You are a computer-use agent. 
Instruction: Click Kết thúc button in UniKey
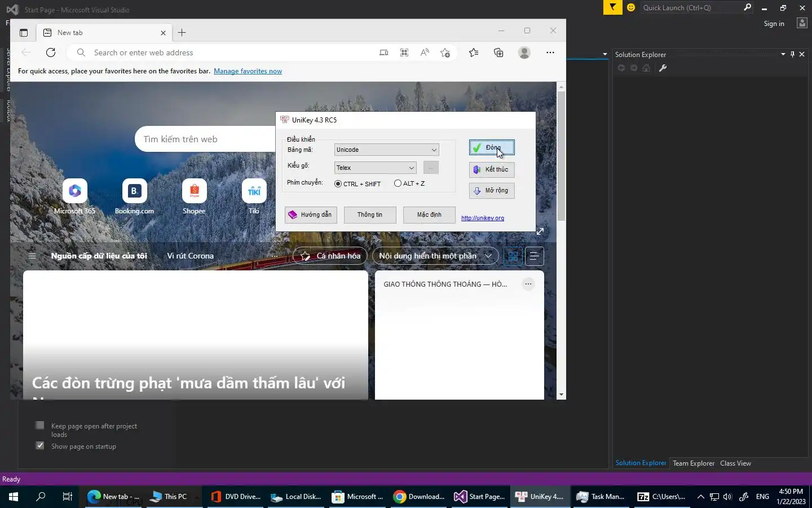click(492, 169)
